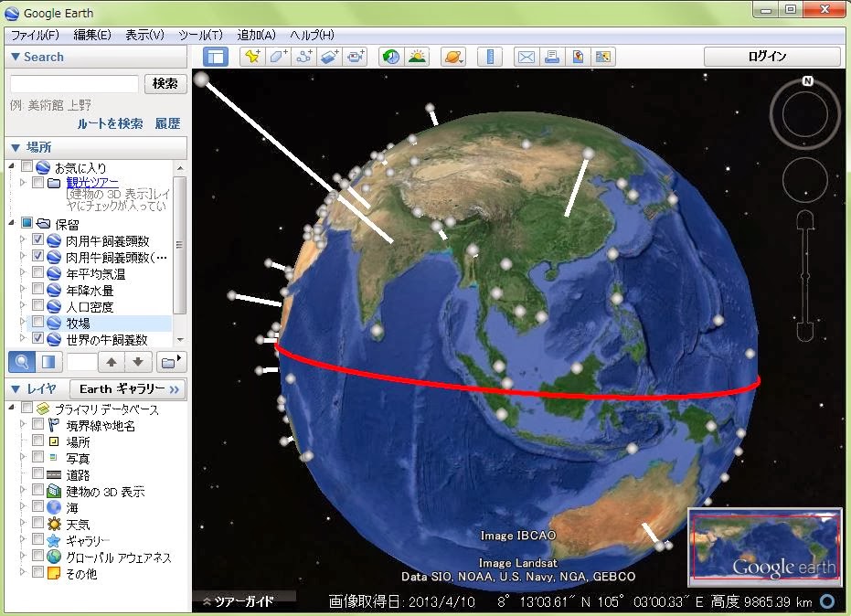Expand the 観光ツアー folder
This screenshot has width=851, height=616.
(x=23, y=183)
